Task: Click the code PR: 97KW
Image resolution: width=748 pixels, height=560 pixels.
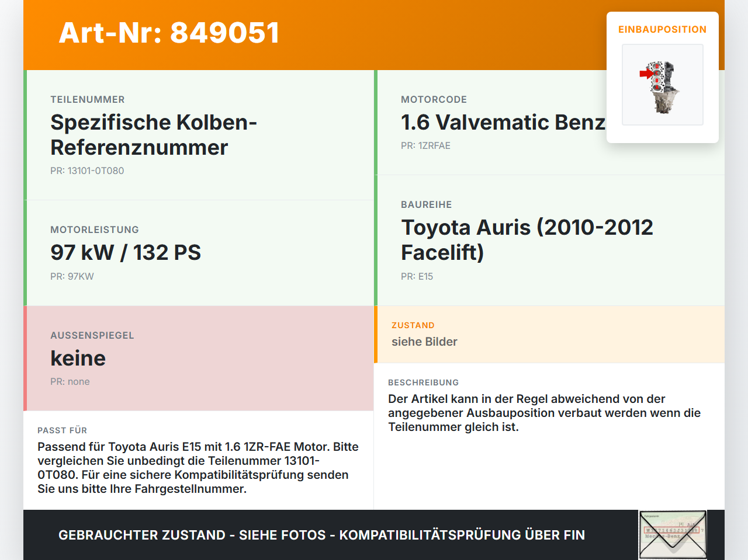Action: click(x=72, y=276)
